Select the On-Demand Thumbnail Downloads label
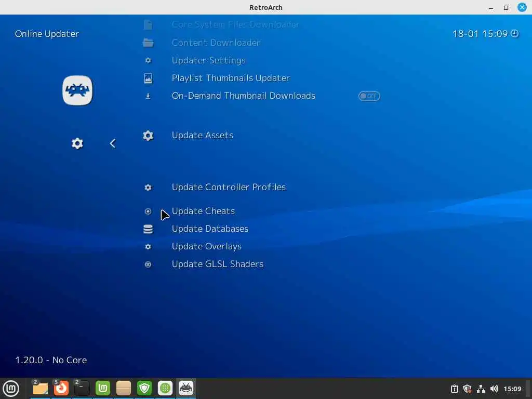This screenshot has height=399, width=532. click(244, 96)
